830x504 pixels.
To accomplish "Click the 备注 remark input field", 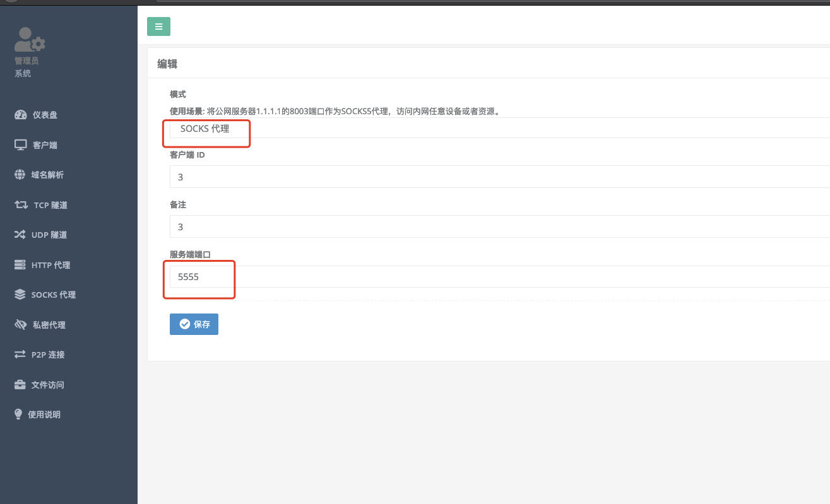I will pyautogui.click(x=500, y=226).
